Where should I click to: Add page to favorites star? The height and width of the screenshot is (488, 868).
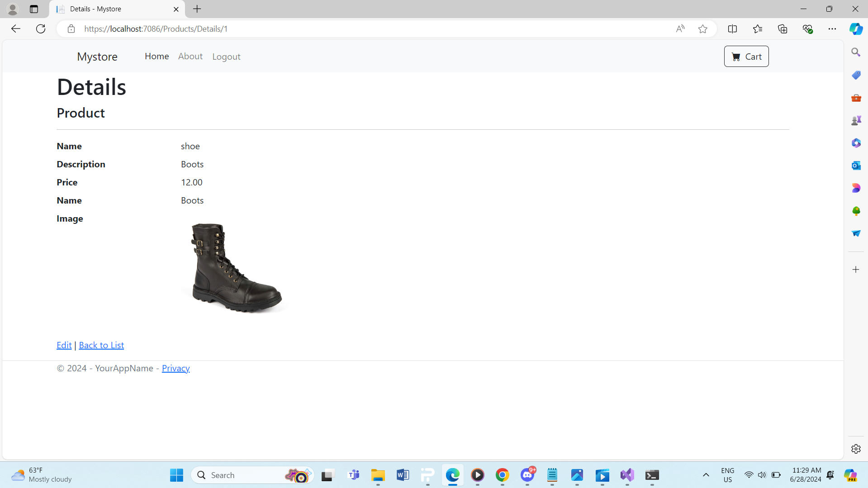tap(702, 29)
